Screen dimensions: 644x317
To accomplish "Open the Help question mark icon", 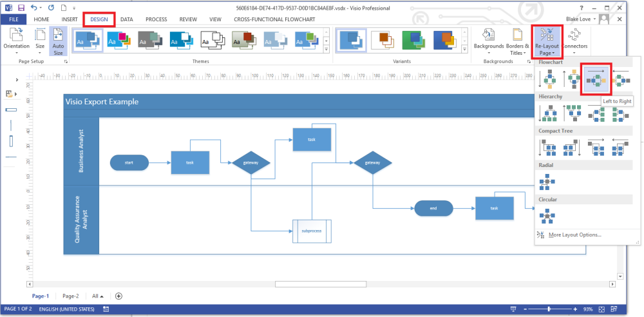I will [x=582, y=8].
